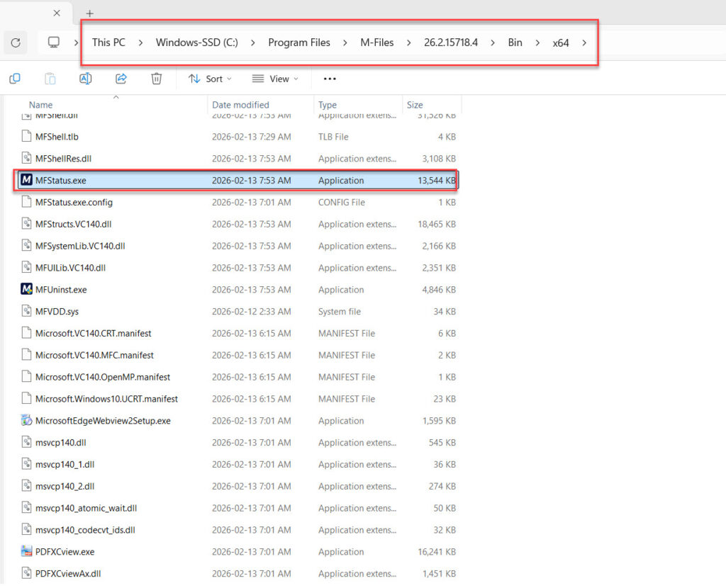The height and width of the screenshot is (588, 726).
Task: Expand the chevron after x64 in breadcrumb
Action: point(584,43)
